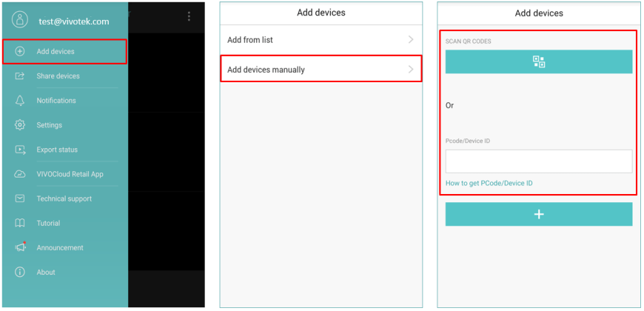Click the VIVOCloud Retail App cloud icon
644x311 pixels.
20,174
